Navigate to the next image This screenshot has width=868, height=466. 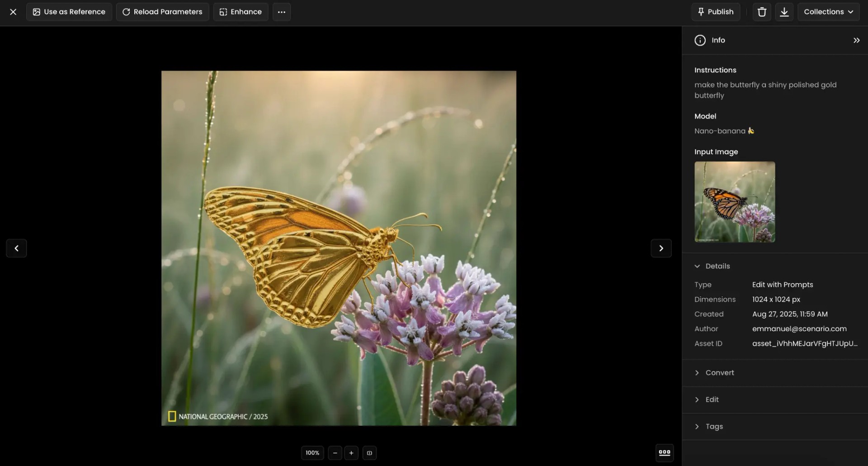[661, 248]
